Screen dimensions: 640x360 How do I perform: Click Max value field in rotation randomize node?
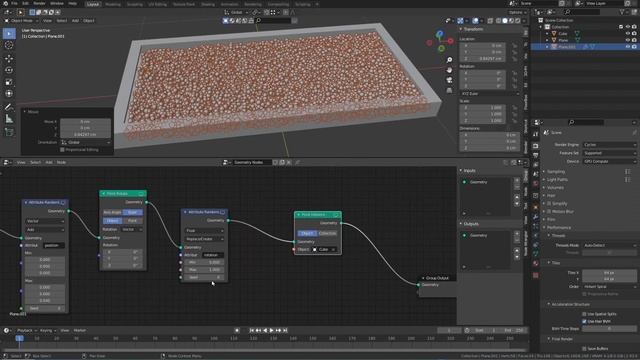click(204, 270)
